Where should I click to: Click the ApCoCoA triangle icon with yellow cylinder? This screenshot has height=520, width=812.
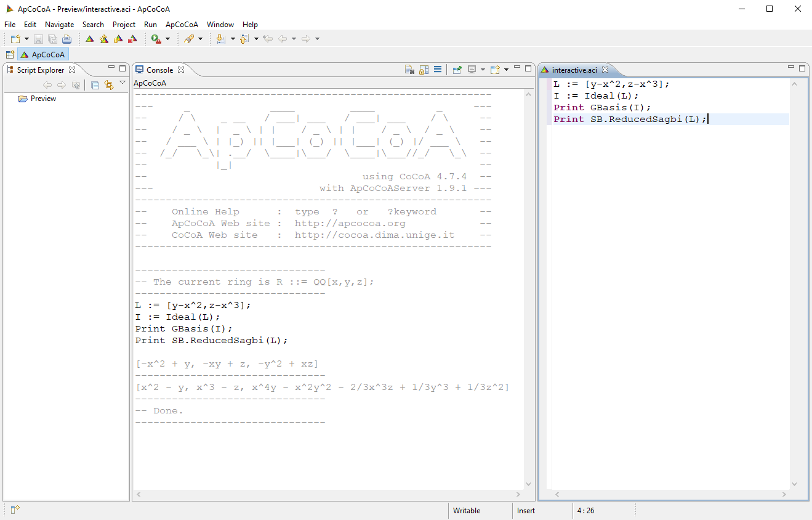click(118, 39)
